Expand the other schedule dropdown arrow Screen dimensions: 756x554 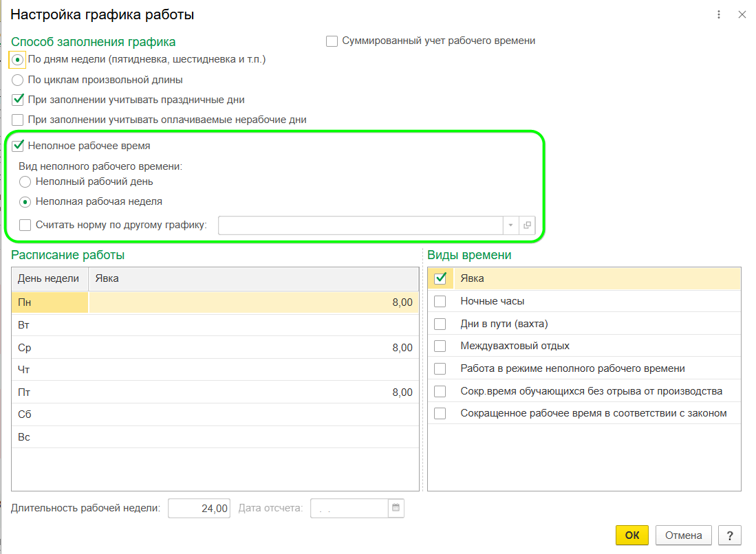click(510, 225)
